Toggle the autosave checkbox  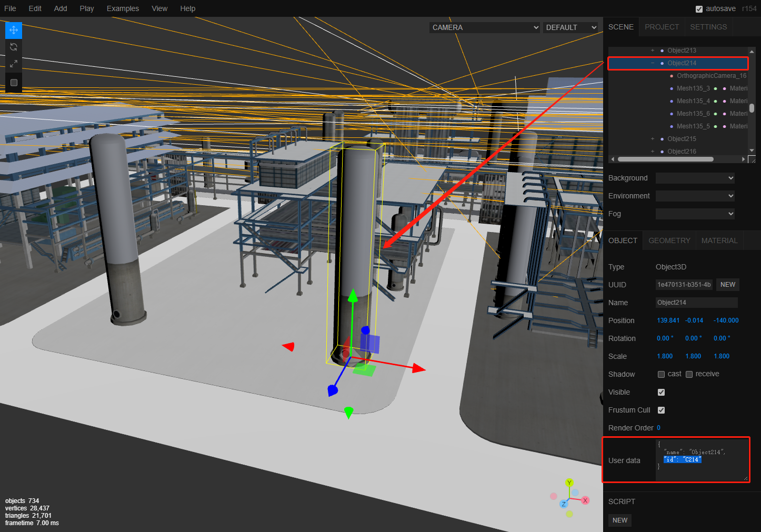[x=699, y=9]
